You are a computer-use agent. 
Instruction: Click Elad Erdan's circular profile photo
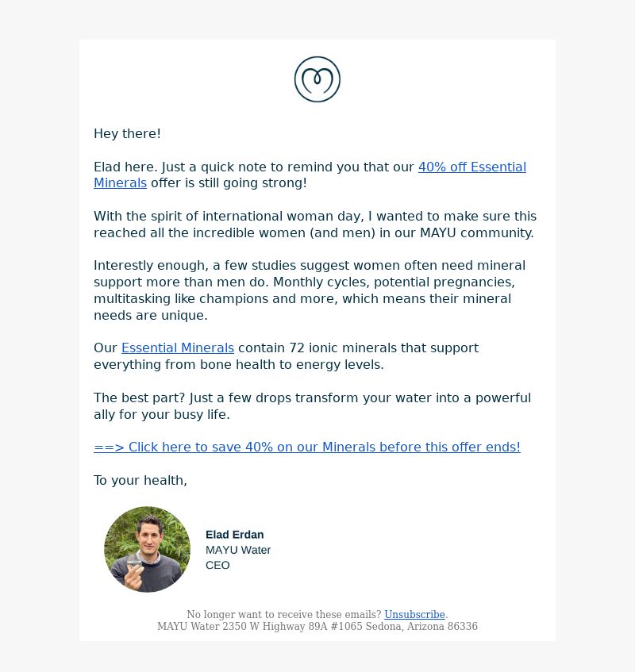pos(147,550)
